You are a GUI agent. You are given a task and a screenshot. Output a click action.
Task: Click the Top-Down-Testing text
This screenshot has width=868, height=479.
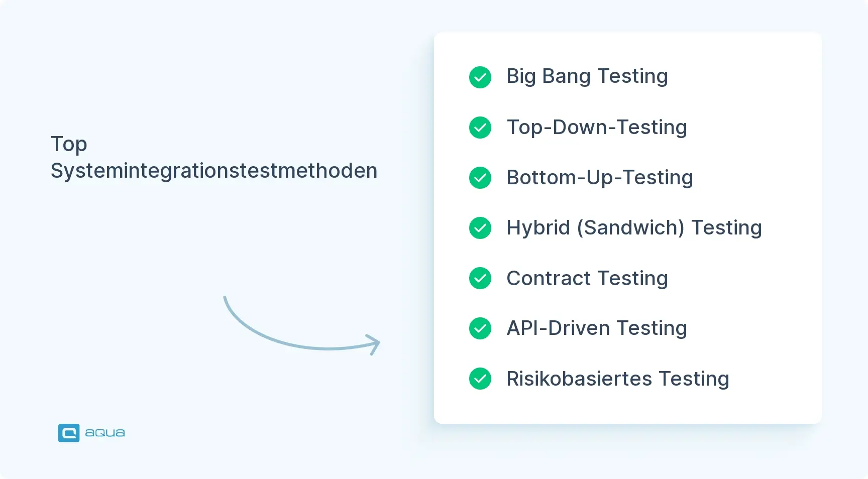click(x=596, y=127)
